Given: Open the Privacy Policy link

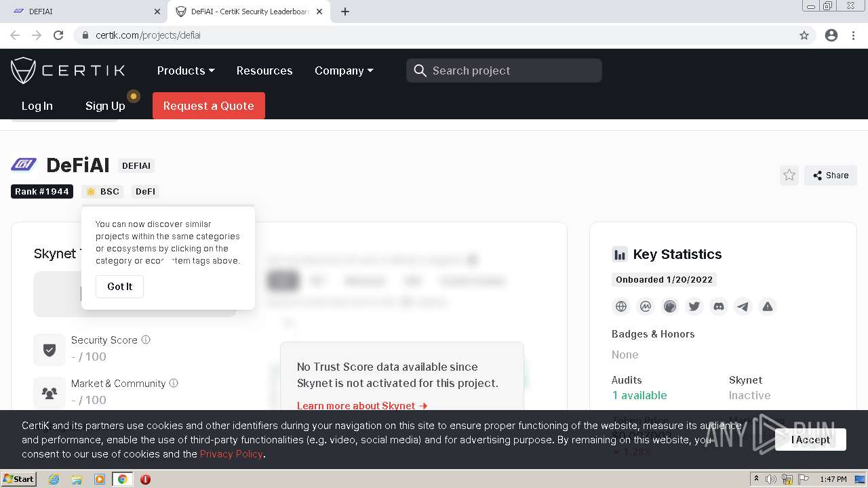Looking at the screenshot, I should coord(231,454).
